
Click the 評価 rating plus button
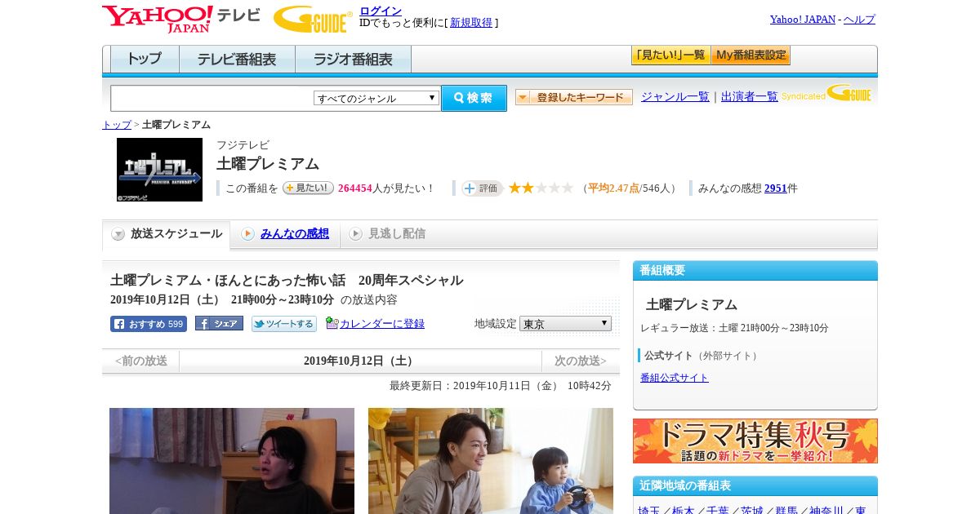pos(482,188)
